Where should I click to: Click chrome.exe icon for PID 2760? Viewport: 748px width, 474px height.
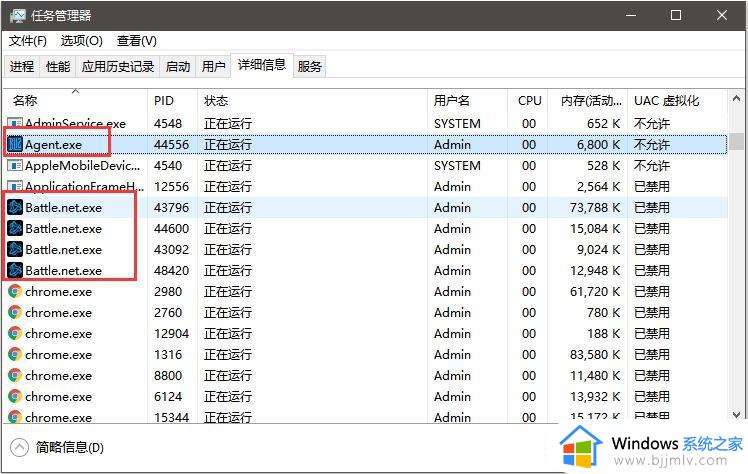coord(15,312)
